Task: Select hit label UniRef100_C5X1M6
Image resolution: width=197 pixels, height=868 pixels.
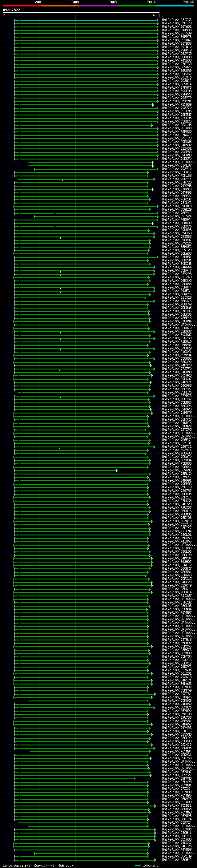Action: click(x=177, y=125)
